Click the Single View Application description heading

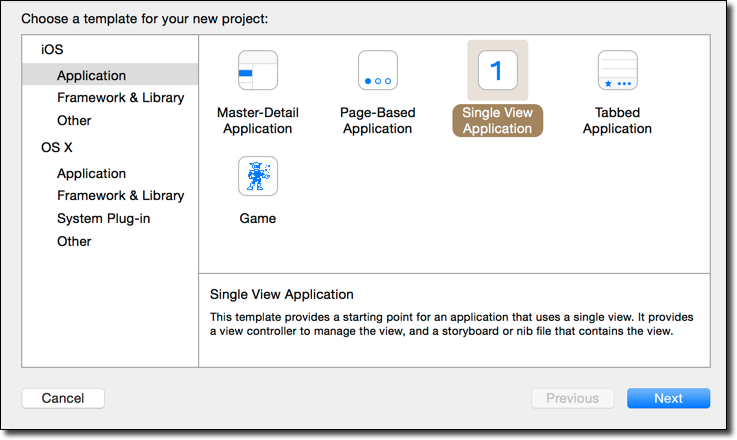tap(282, 294)
